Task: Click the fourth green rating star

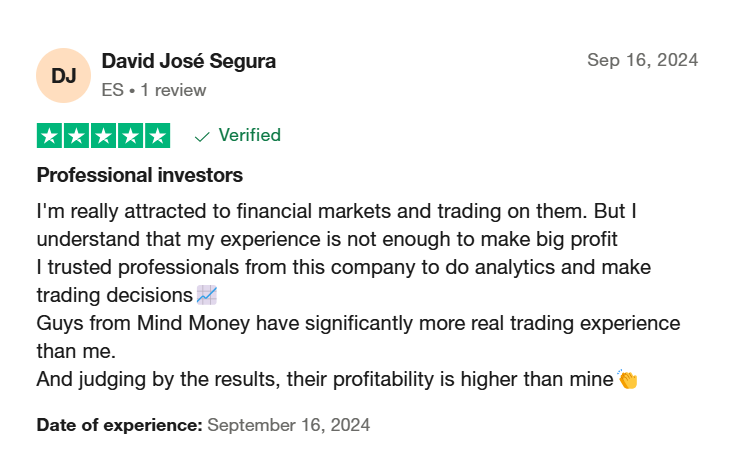Action: point(130,136)
